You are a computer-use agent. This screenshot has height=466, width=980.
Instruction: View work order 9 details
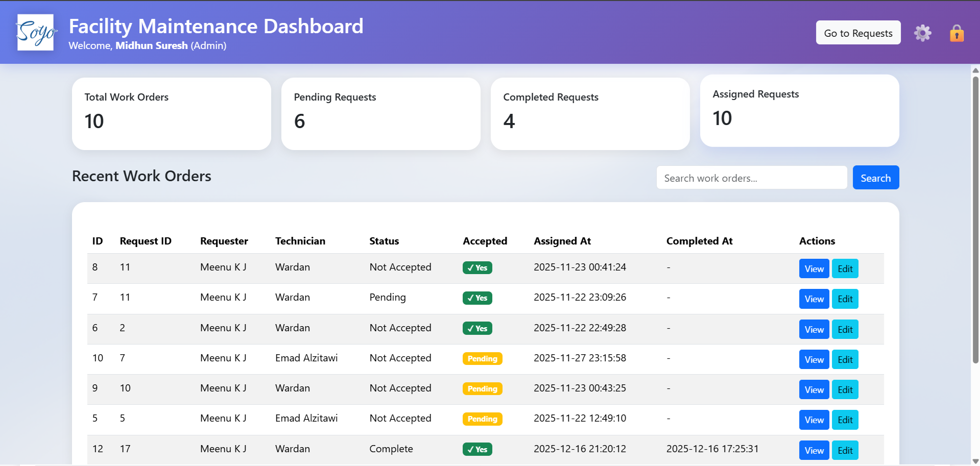pos(814,389)
